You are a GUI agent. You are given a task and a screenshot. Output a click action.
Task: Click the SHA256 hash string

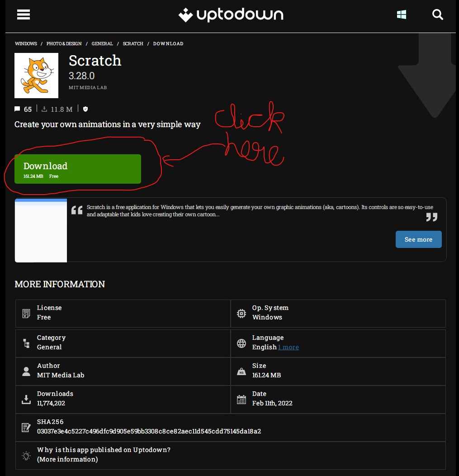149,431
